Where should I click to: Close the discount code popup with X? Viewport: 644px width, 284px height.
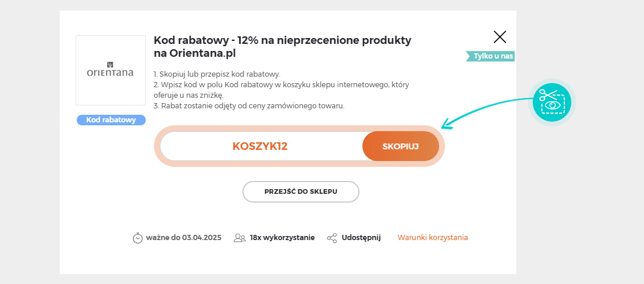click(x=500, y=37)
